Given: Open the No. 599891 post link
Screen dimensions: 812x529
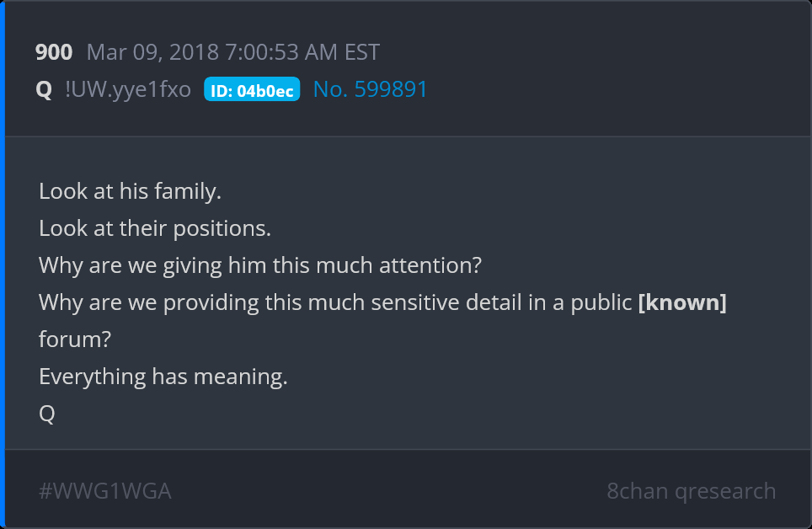Looking at the screenshot, I should (370, 89).
